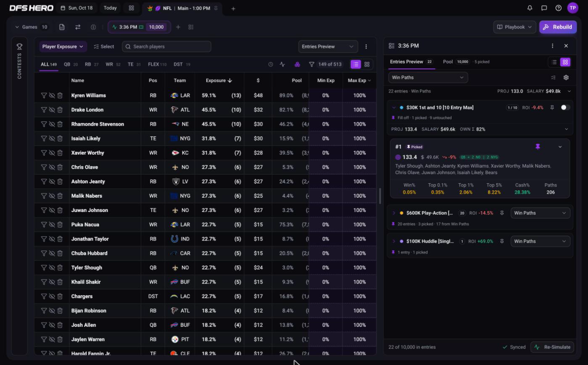Unpin lineup #1 with purple pin
Image resolution: width=588 pixels, height=365 pixels.
click(x=538, y=147)
